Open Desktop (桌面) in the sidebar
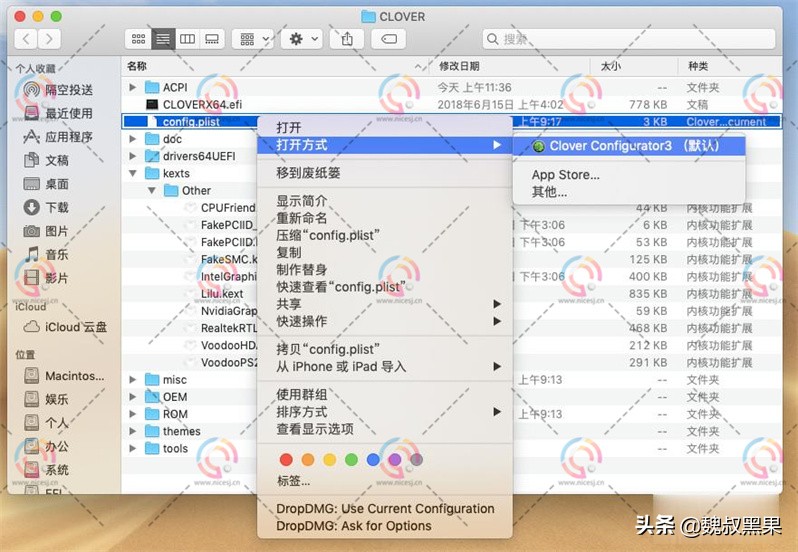Image resolution: width=798 pixels, height=552 pixels. [47, 184]
